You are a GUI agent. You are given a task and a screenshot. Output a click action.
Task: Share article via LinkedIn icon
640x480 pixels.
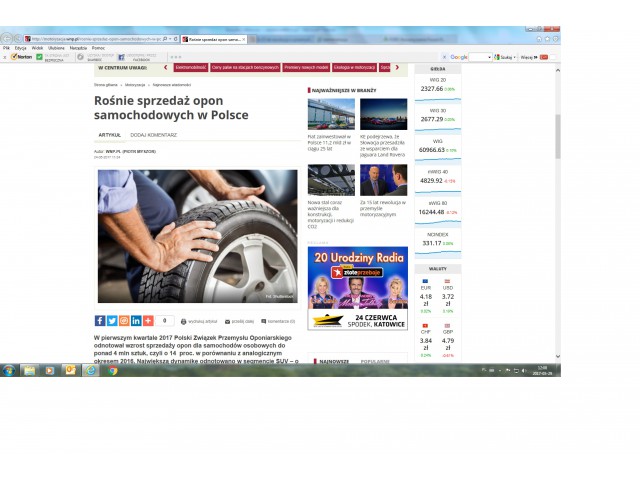(136, 321)
